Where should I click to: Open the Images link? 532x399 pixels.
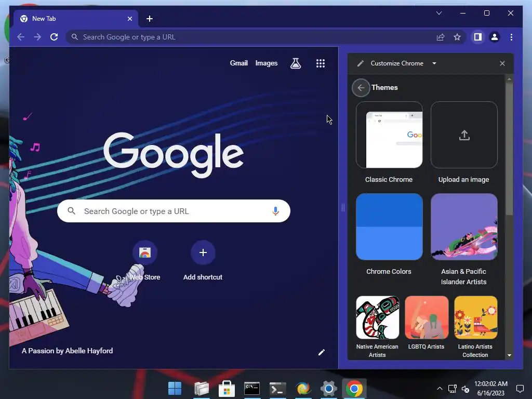(267, 63)
